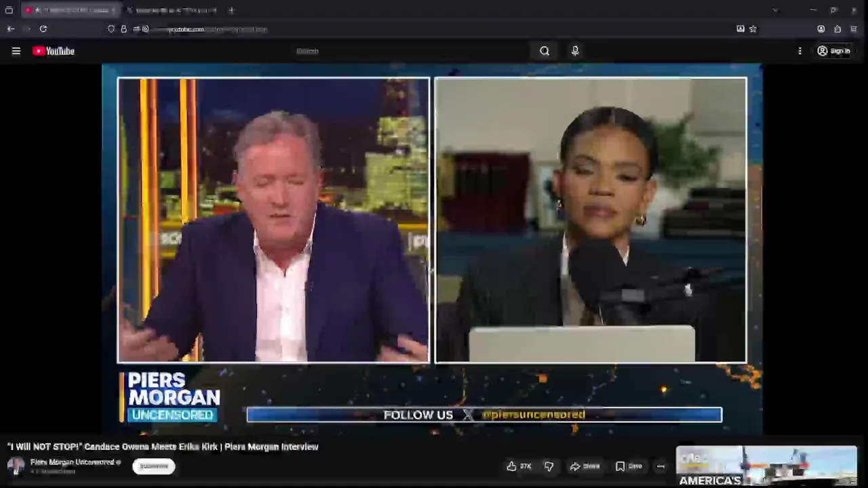
Task: Close the first browser tab
Action: (113, 10)
